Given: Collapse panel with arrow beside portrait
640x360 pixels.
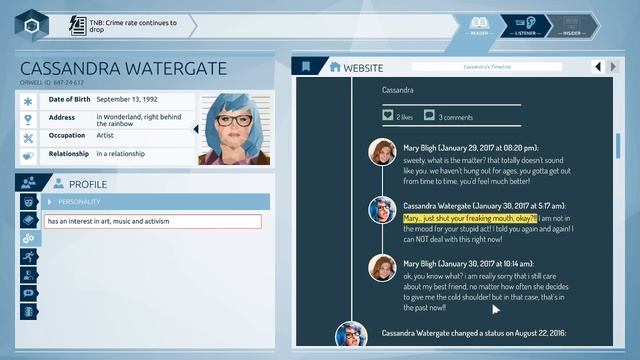Looking at the screenshot, I should pos(196,129).
